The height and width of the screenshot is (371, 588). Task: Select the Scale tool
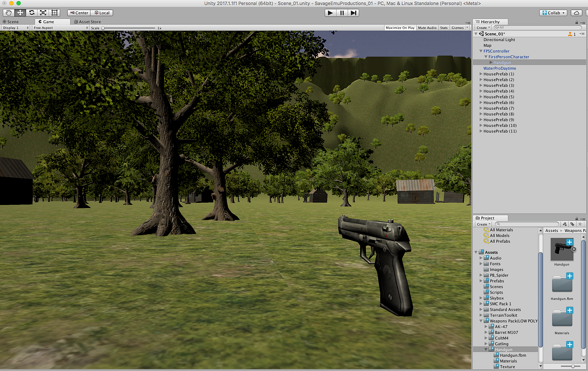coord(43,12)
